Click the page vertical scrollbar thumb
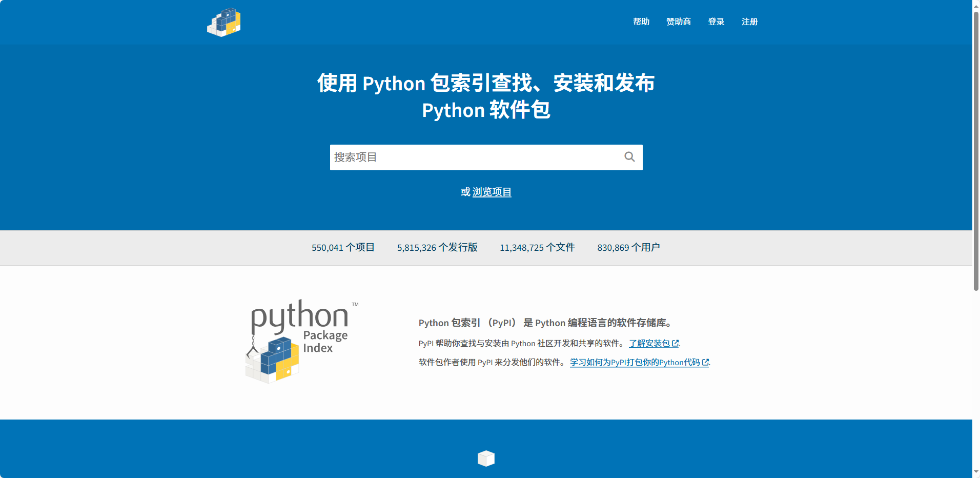 976,151
